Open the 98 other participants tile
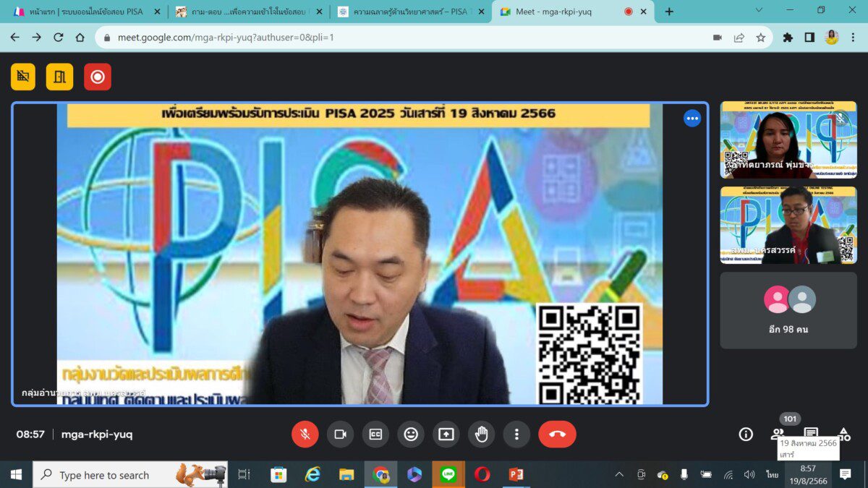Screen dimensions: 868x488 [788, 310]
